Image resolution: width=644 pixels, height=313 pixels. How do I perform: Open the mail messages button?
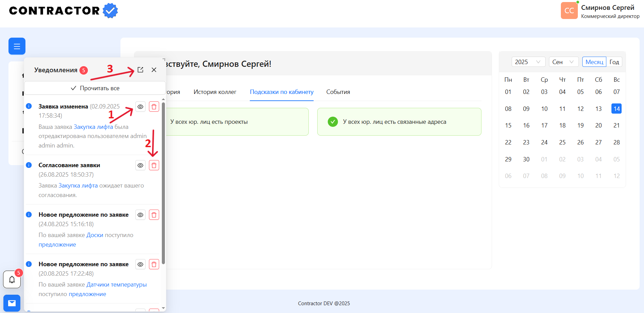pyautogui.click(x=12, y=303)
